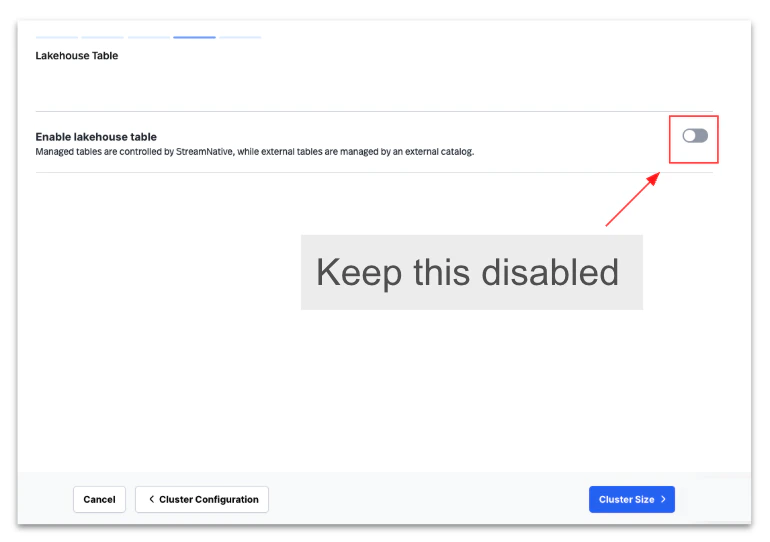Click the Enable lakehouse table label
770x542 pixels.
(96, 136)
